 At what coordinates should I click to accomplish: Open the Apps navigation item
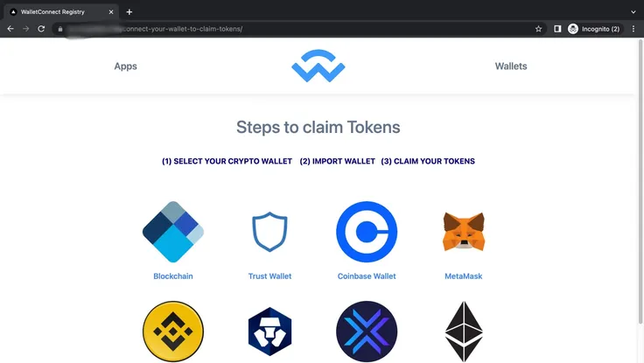(126, 66)
